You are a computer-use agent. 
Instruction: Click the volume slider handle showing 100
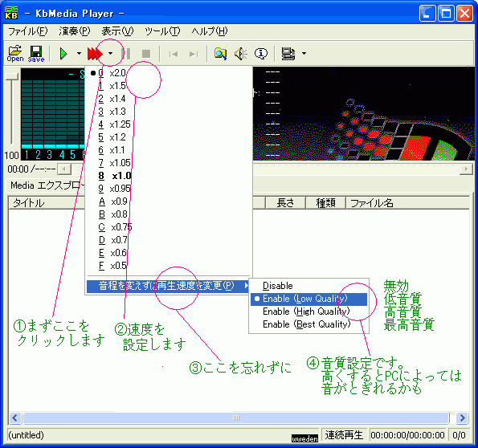tap(12, 76)
